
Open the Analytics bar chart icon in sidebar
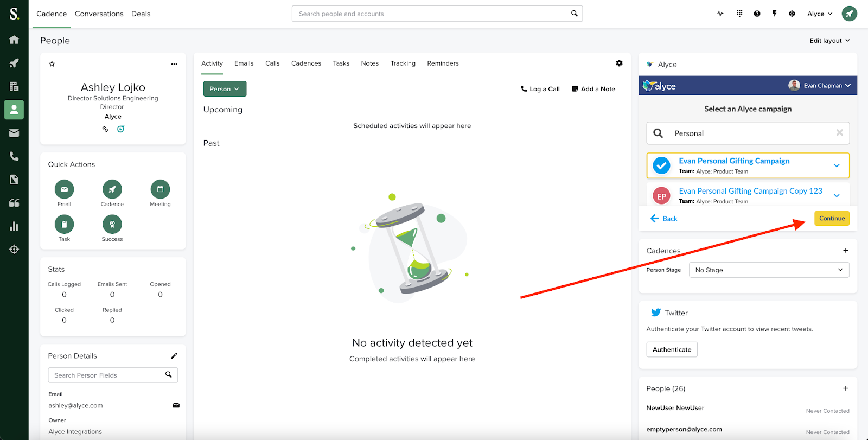coord(14,226)
